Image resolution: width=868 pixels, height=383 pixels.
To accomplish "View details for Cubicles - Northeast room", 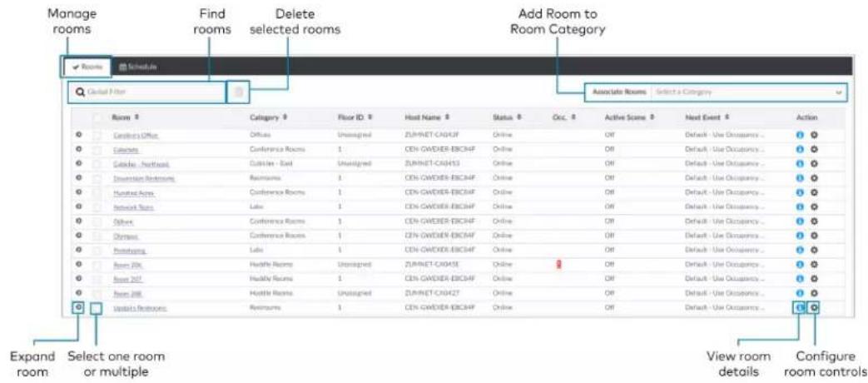I will click(x=799, y=164).
